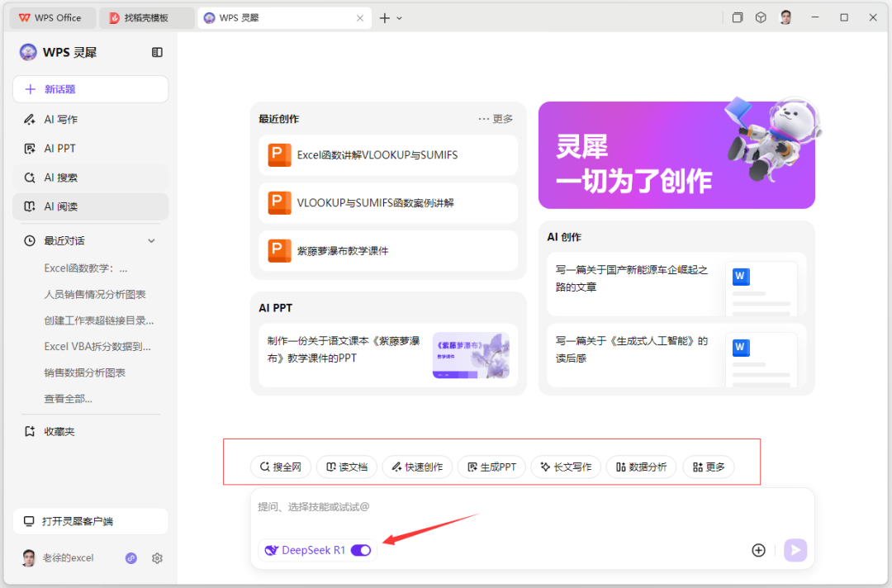The height and width of the screenshot is (588, 892).
Task: Open conversation 人员销售情况分析图表
Action: point(95,294)
